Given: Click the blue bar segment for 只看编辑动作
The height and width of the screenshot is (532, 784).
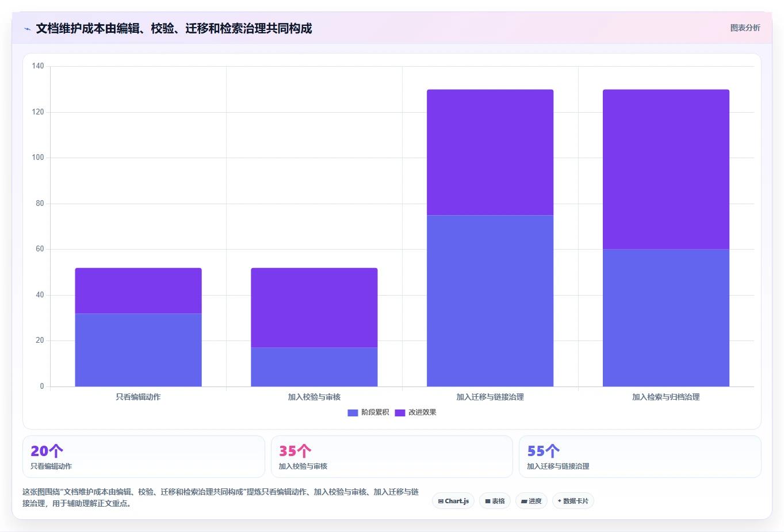Looking at the screenshot, I should tap(138, 350).
